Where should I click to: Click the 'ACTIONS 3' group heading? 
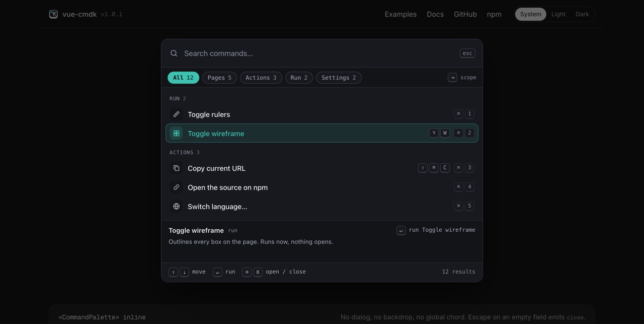pos(185,153)
